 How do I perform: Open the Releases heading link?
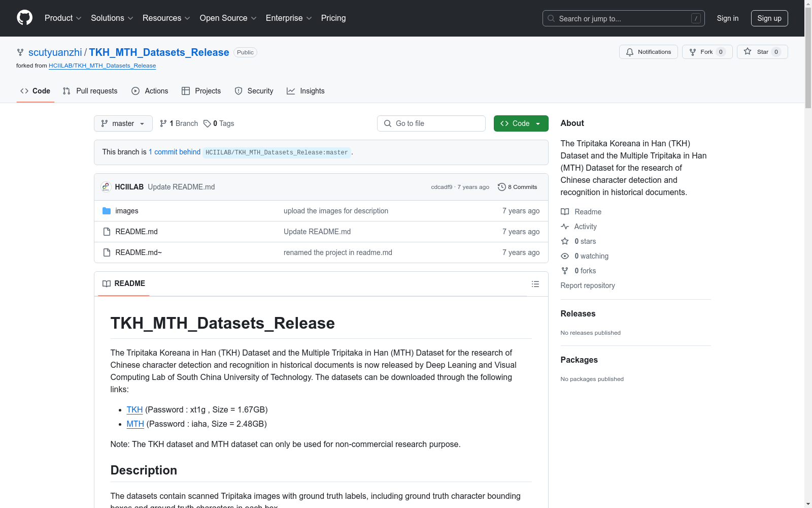(x=578, y=313)
